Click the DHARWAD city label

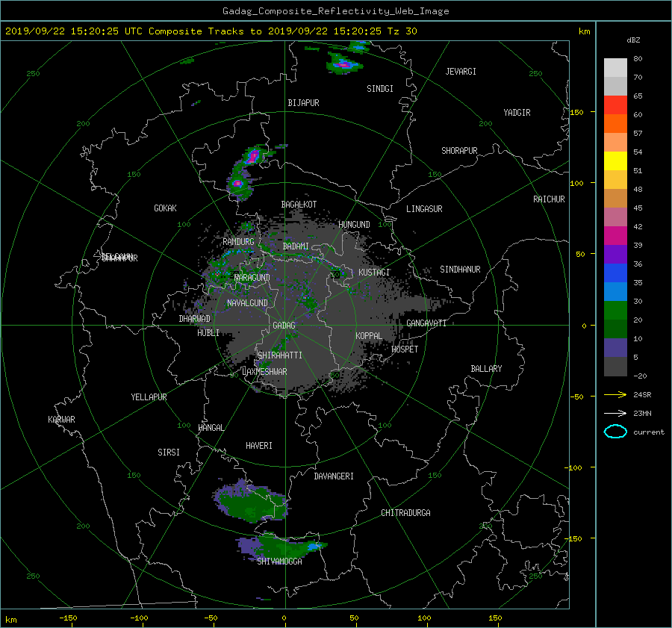195,319
